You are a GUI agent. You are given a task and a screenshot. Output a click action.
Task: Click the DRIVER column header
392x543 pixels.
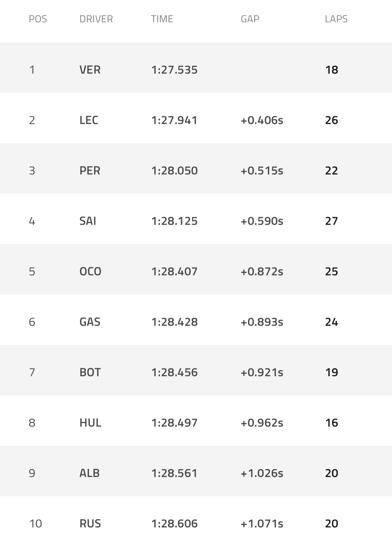(96, 19)
